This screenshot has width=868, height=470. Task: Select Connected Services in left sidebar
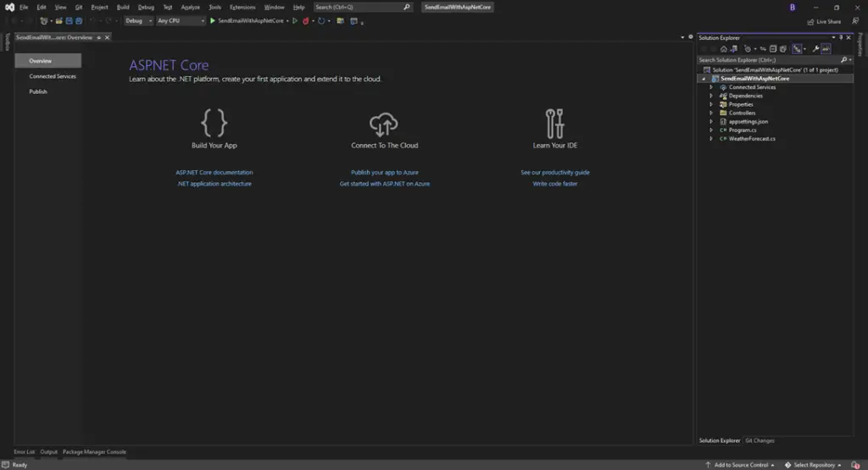point(53,76)
